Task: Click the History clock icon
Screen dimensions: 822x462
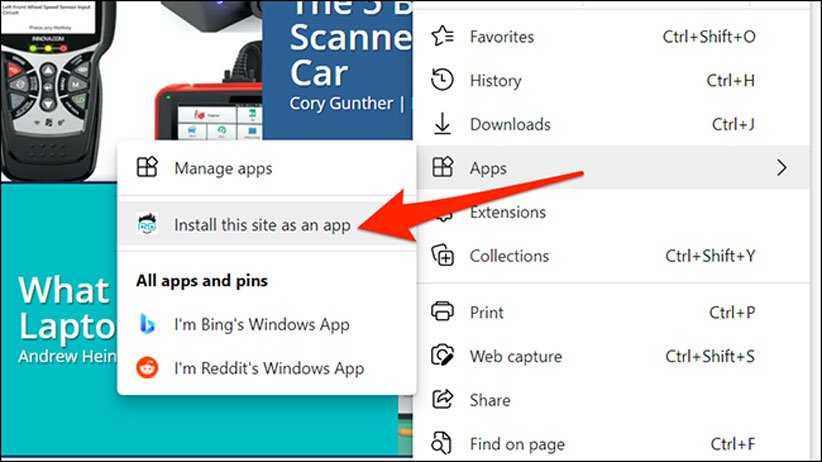Action: point(442,81)
